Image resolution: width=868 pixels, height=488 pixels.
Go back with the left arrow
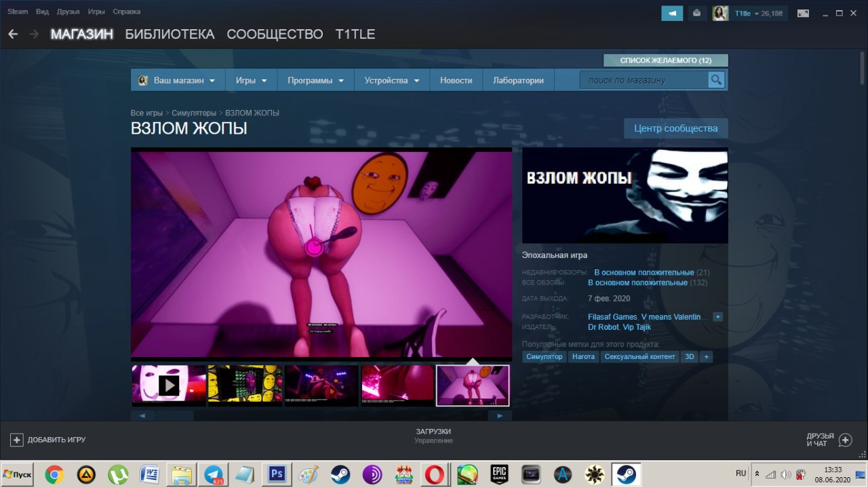pyautogui.click(x=13, y=34)
